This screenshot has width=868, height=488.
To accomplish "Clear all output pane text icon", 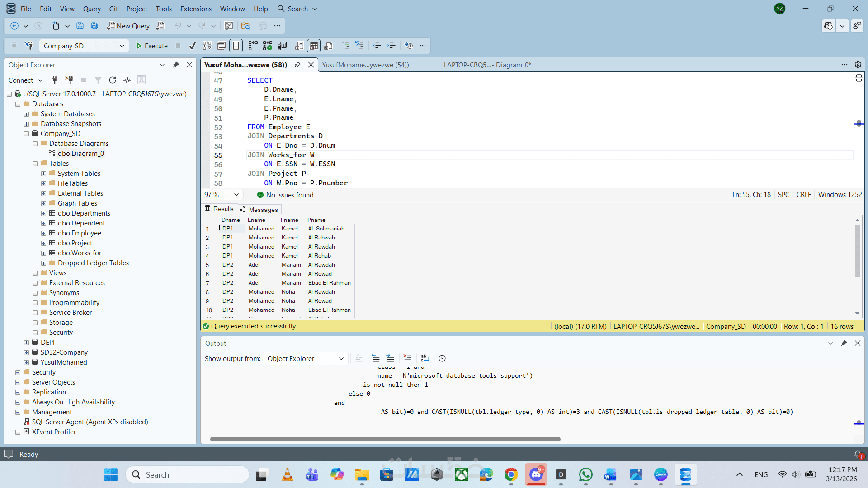I will click(x=407, y=358).
